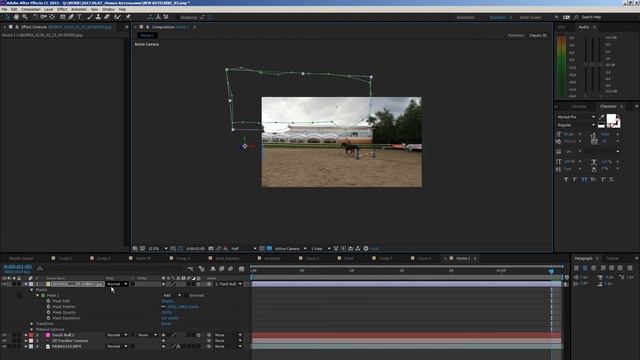Open the Animation menu

[78, 9]
